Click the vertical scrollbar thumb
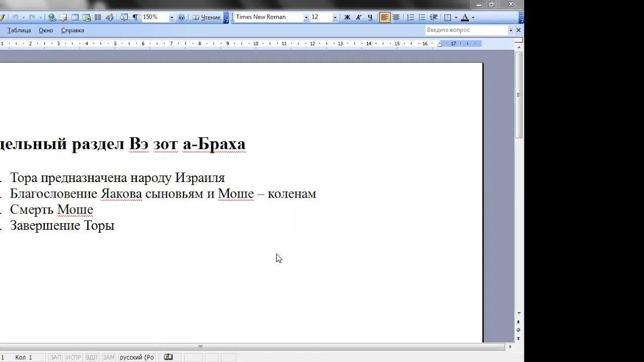The image size is (644, 362). coord(519,94)
